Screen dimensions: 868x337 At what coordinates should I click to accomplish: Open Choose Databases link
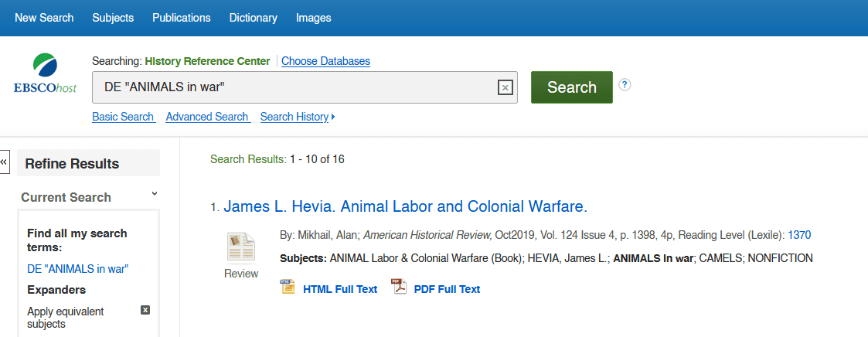pyautogui.click(x=325, y=61)
